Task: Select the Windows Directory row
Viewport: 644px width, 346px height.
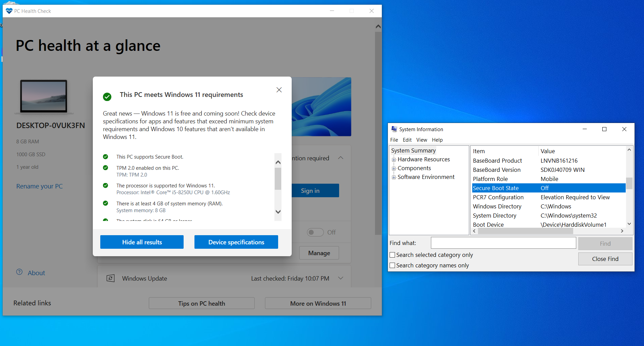Action: pyautogui.click(x=549, y=206)
